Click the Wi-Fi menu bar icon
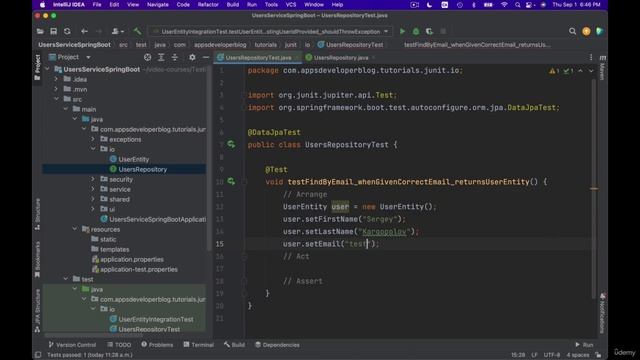Viewport: 640px width, 360px height. (504, 5)
